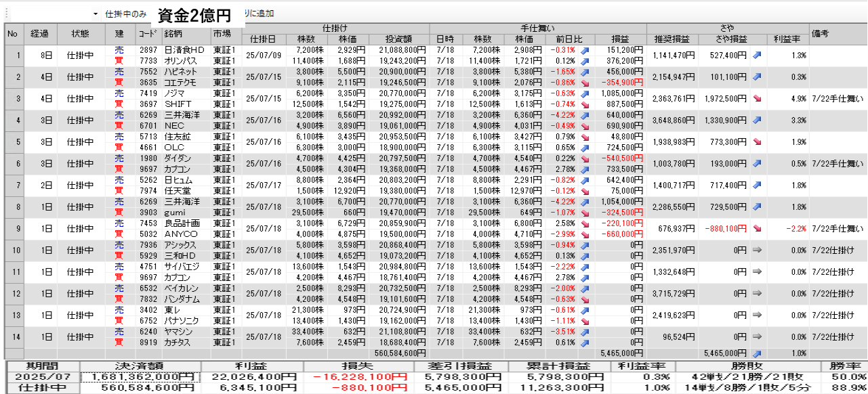The image size is (868, 394).
Task: Click the down arrow icon for コエテクモ row
Action: pos(585,83)
